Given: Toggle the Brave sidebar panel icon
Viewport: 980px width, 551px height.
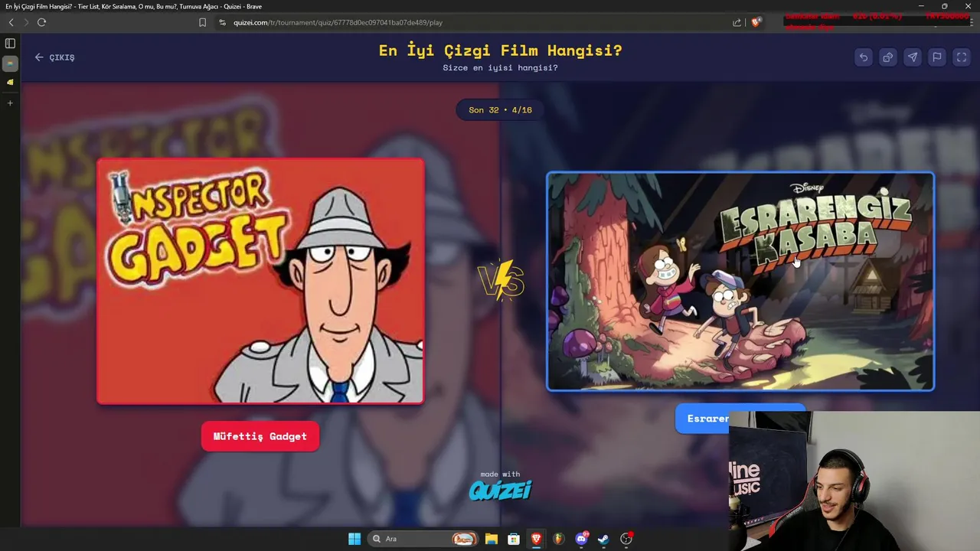Looking at the screenshot, I should [x=10, y=44].
